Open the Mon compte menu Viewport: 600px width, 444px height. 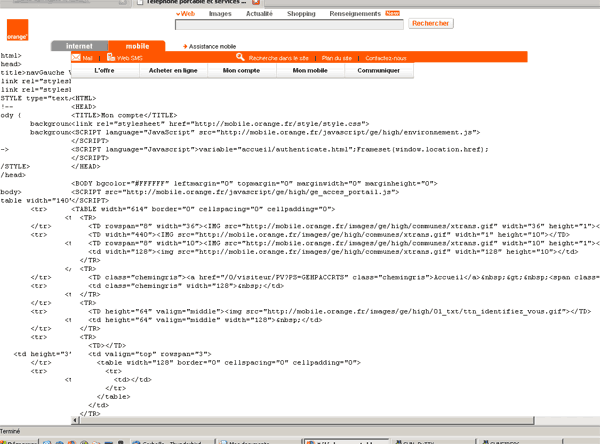click(241, 71)
